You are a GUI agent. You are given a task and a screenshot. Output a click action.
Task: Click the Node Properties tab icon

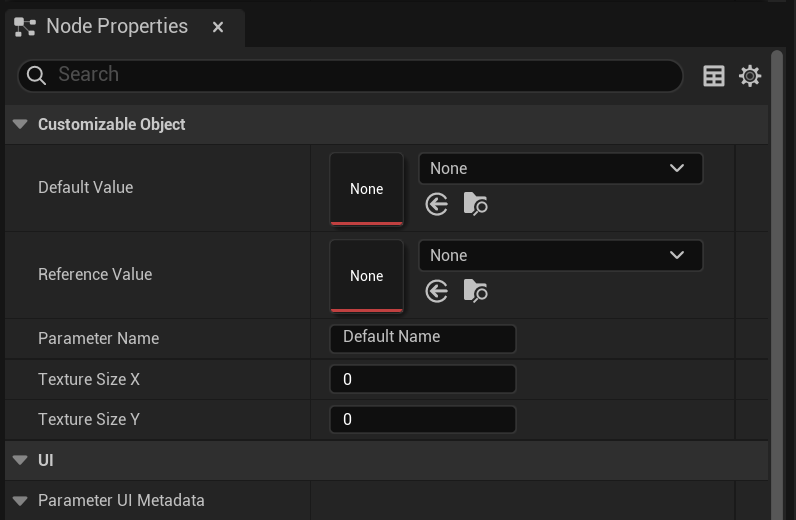[24, 27]
